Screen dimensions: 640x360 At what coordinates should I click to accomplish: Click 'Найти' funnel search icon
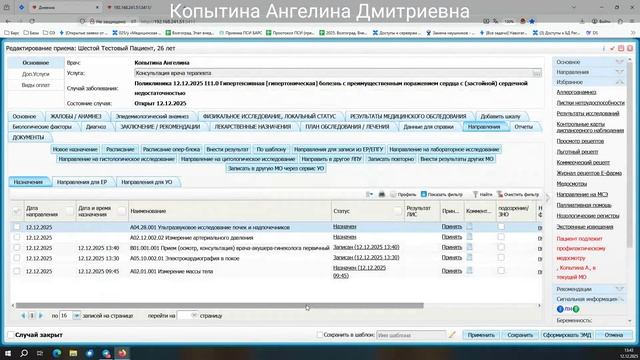pos(475,194)
